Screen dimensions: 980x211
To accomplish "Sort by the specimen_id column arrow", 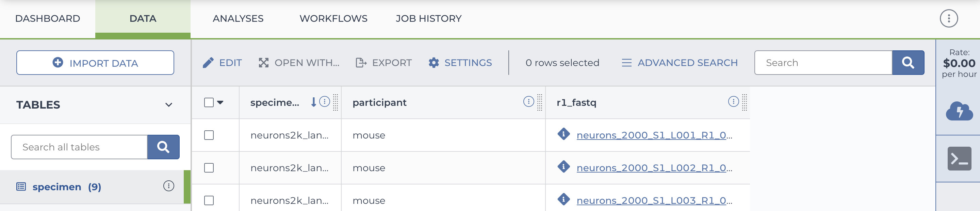I will point(313,102).
